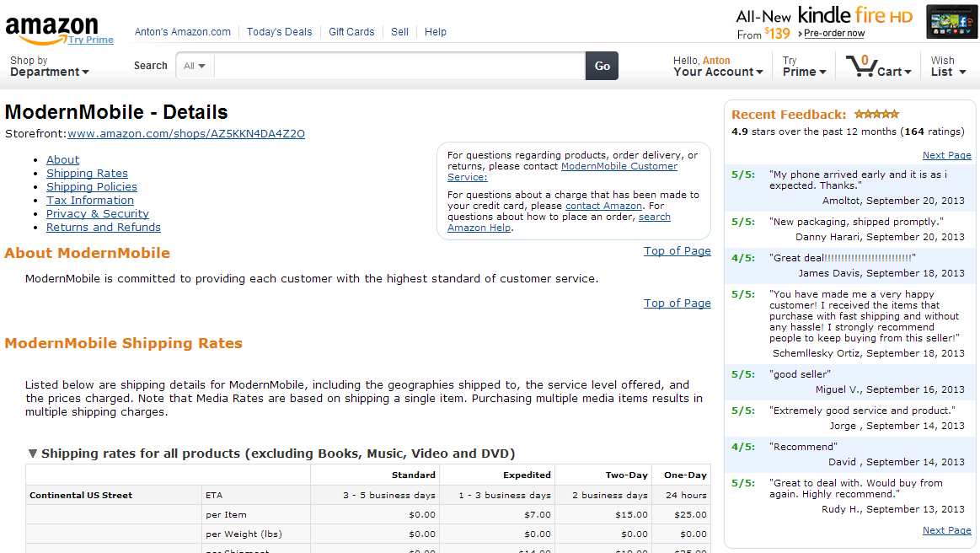980x553 pixels.
Task: Open the Your Account dropdown
Action: coord(718,67)
